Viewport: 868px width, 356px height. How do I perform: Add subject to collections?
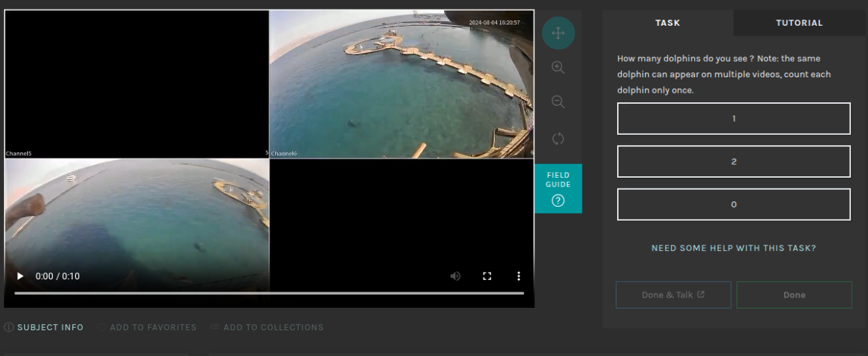point(267,328)
